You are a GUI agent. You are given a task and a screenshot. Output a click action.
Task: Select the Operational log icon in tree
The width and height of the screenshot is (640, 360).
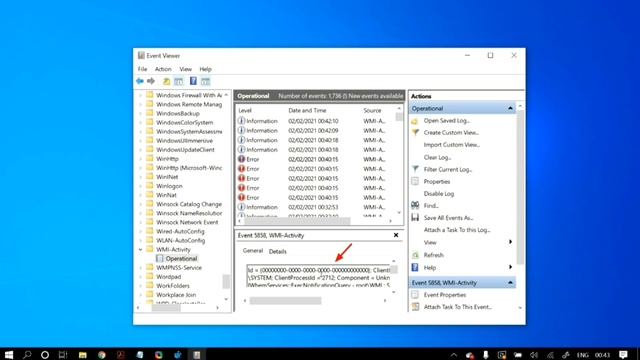coord(160,258)
